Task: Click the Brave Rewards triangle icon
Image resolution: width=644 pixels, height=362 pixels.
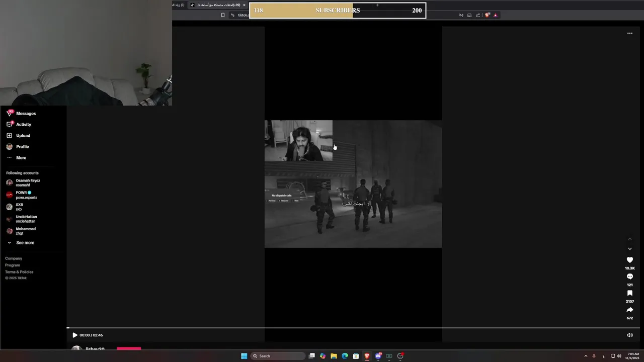Action: (x=496, y=15)
